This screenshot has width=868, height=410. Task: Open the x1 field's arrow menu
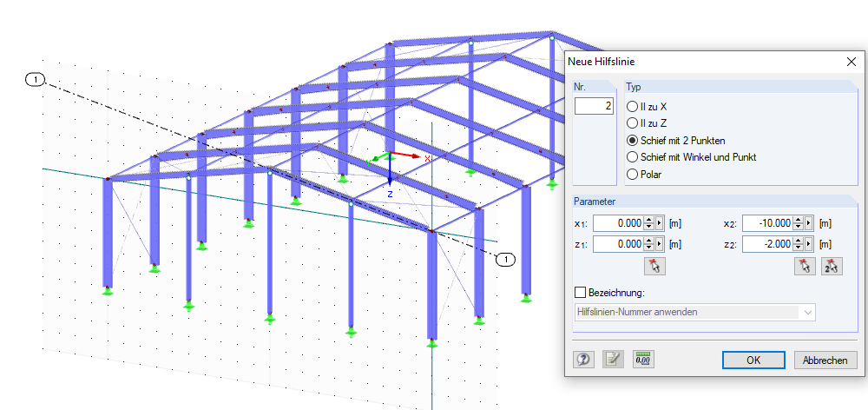(x=659, y=224)
